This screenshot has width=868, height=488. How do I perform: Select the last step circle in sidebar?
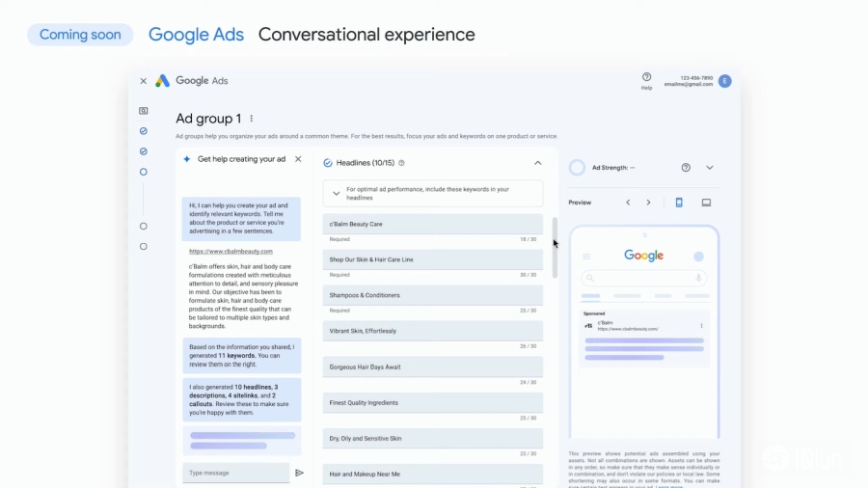[x=144, y=247]
